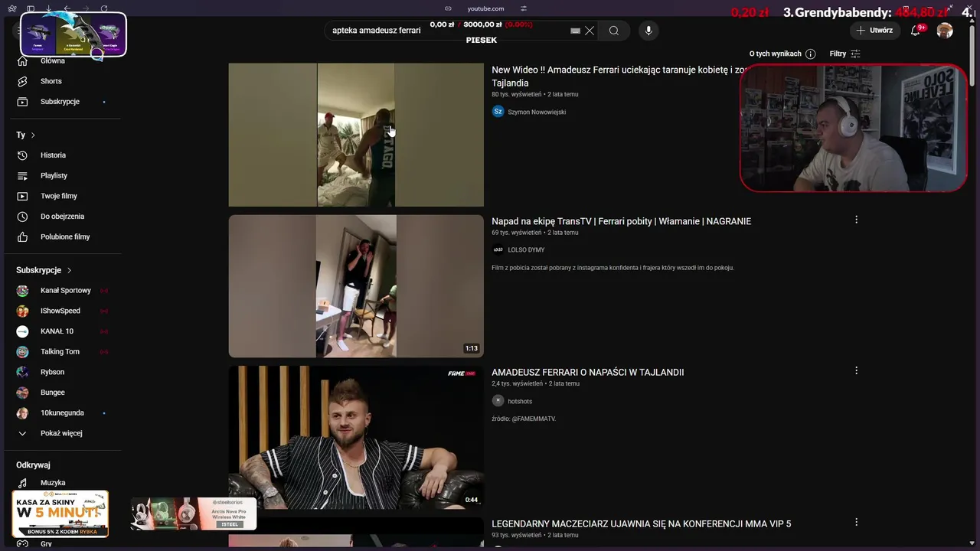Open video title Napad na ekipę TransTV
The height and width of the screenshot is (551, 980).
621,221
